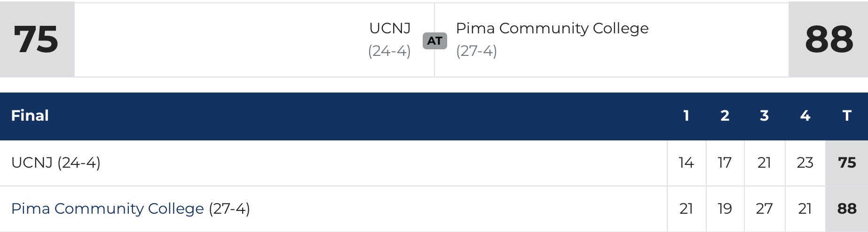Click UCNJ's total score 75 in table

coord(847,162)
